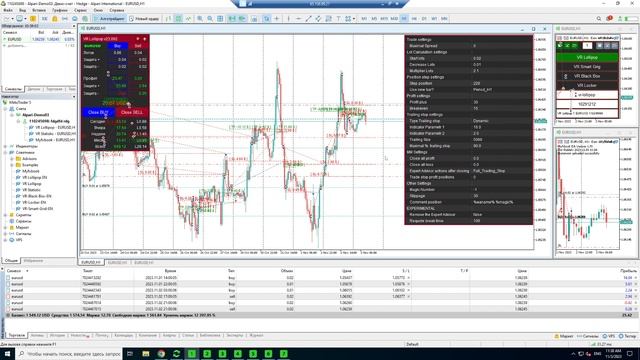Open the Windows Start menu
The height and width of the screenshot is (360, 640).
tap(7, 353)
